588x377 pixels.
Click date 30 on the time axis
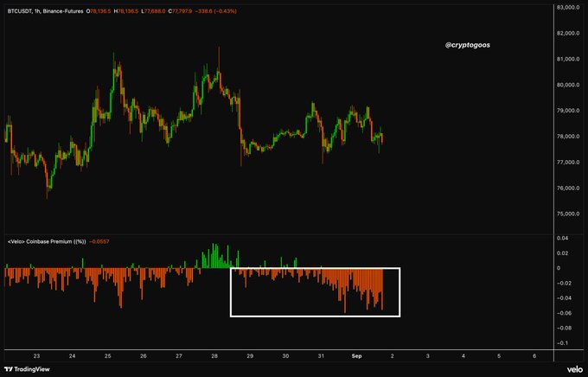pyautogui.click(x=285, y=356)
